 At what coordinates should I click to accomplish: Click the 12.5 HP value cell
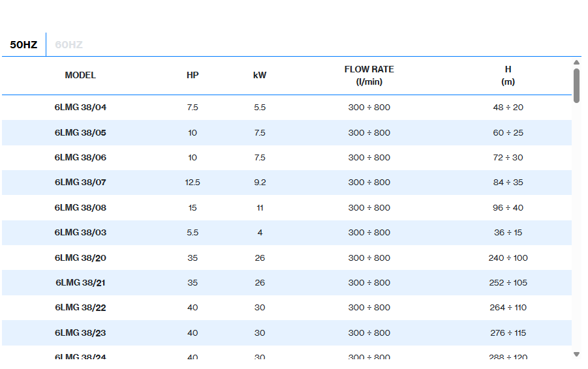(x=193, y=183)
